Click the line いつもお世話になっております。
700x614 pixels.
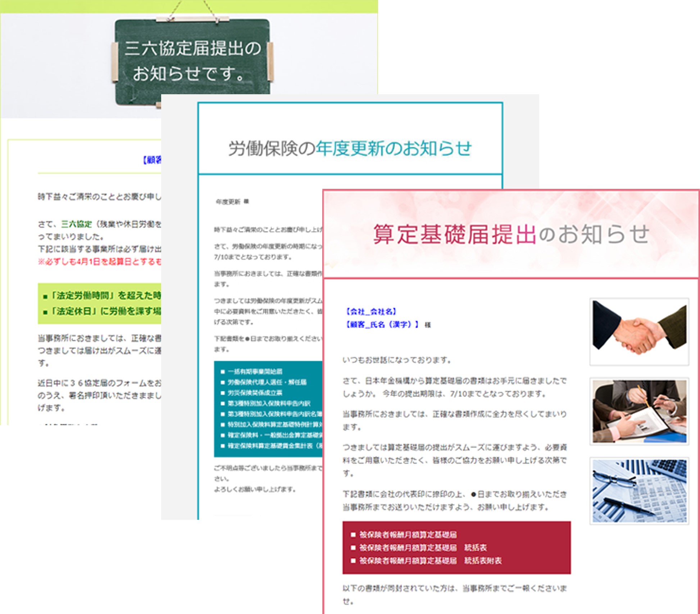pos(397,360)
